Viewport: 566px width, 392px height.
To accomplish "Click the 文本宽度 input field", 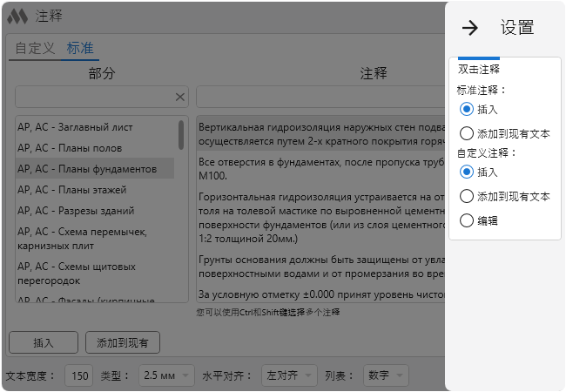I will [x=78, y=375].
